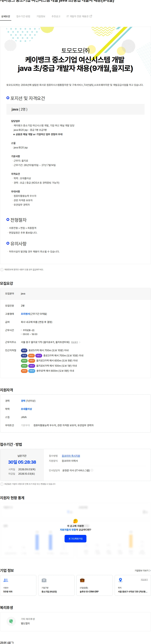
Task: Click the 사원수 people icon
Action: coord(6,580)
